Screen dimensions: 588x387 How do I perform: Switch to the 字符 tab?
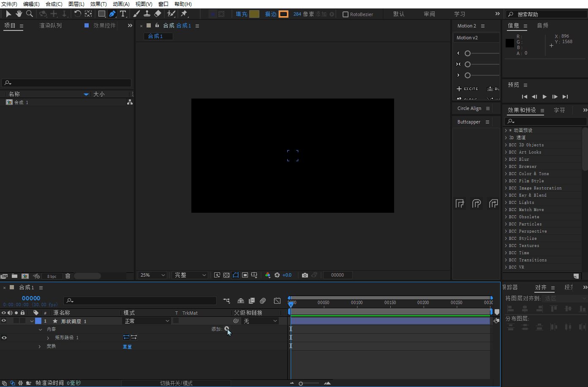(x=560, y=110)
